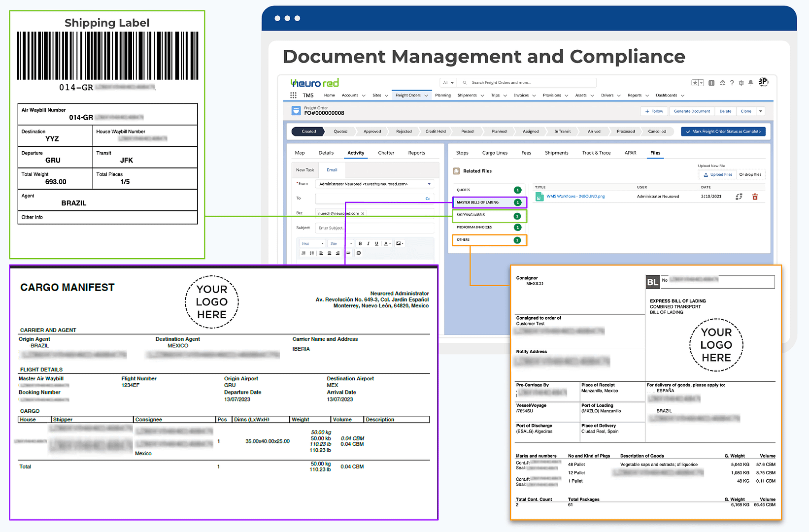Viewport: 809px width, 532px height.
Task: Click the Freight Order record icon
Action: tap(296, 111)
